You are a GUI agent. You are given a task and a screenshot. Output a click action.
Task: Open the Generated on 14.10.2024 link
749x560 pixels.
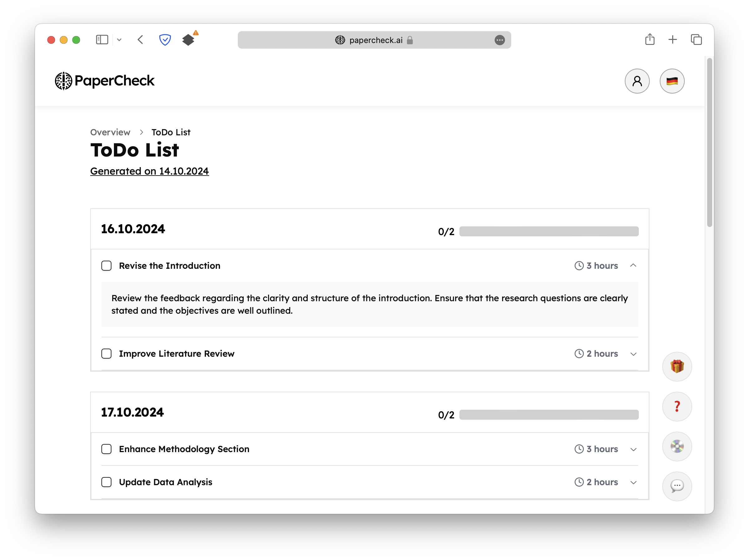click(149, 171)
